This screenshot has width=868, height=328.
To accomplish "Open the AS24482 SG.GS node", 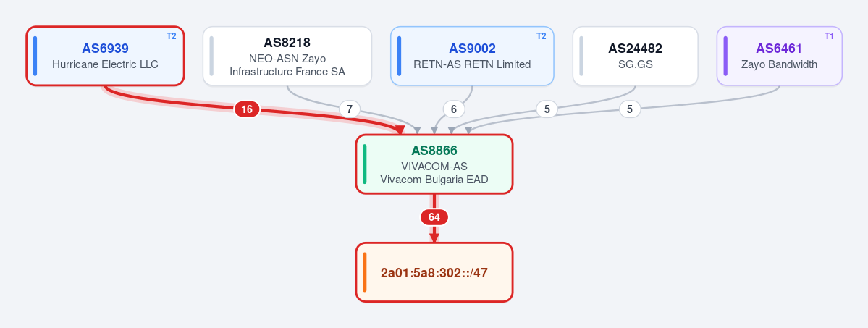I will 635,56.
